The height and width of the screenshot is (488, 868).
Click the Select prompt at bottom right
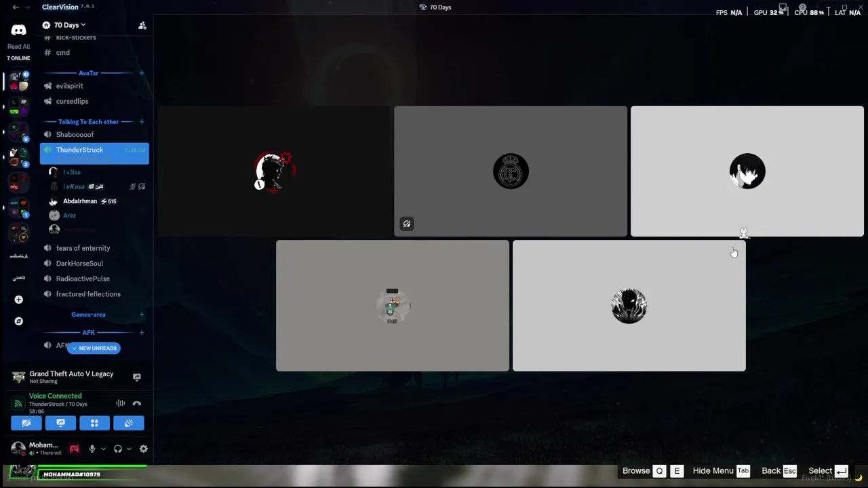click(828, 471)
